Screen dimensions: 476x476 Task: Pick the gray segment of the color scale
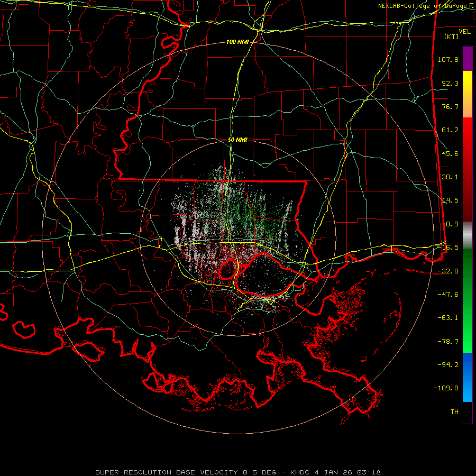pos(467,235)
